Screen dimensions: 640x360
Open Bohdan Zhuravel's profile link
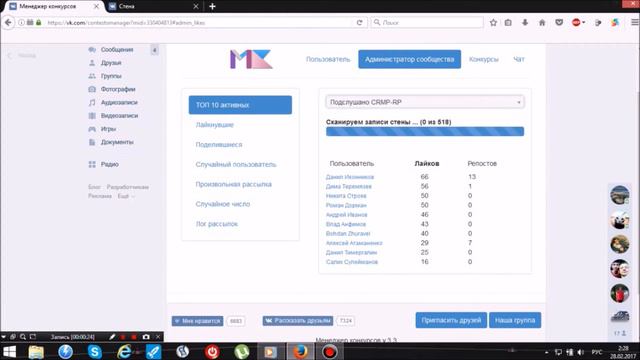348,234
